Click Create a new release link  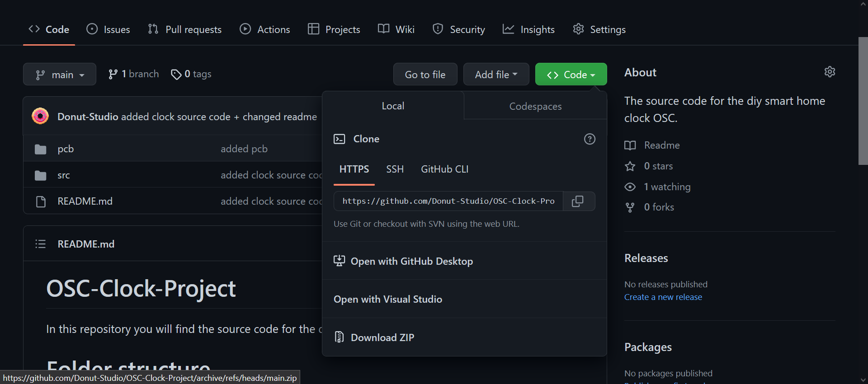point(663,297)
